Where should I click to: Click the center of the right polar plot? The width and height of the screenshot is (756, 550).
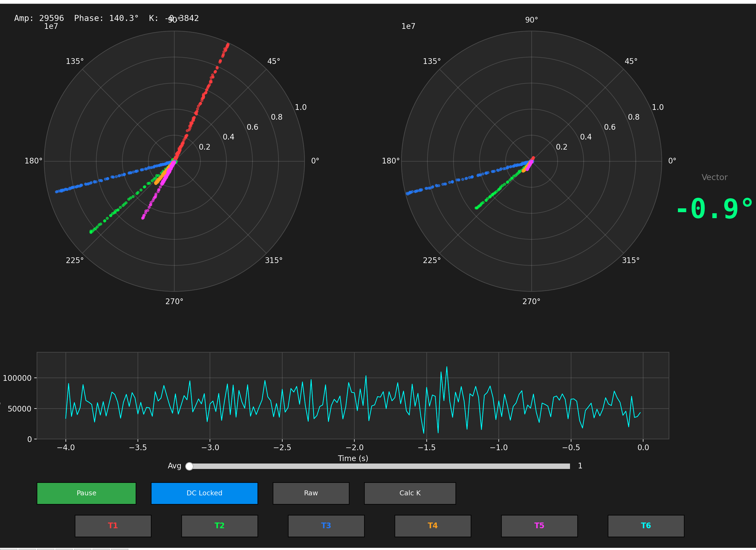(x=531, y=161)
